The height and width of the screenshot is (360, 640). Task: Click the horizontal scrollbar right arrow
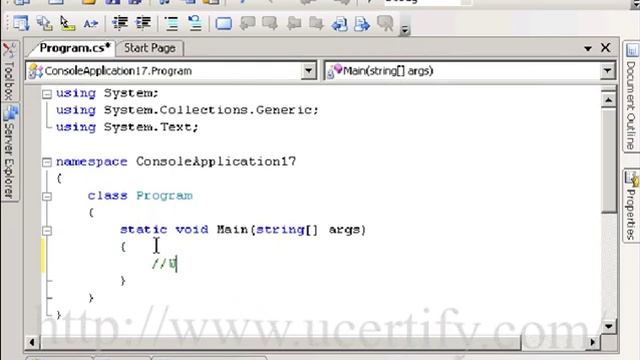593,342
